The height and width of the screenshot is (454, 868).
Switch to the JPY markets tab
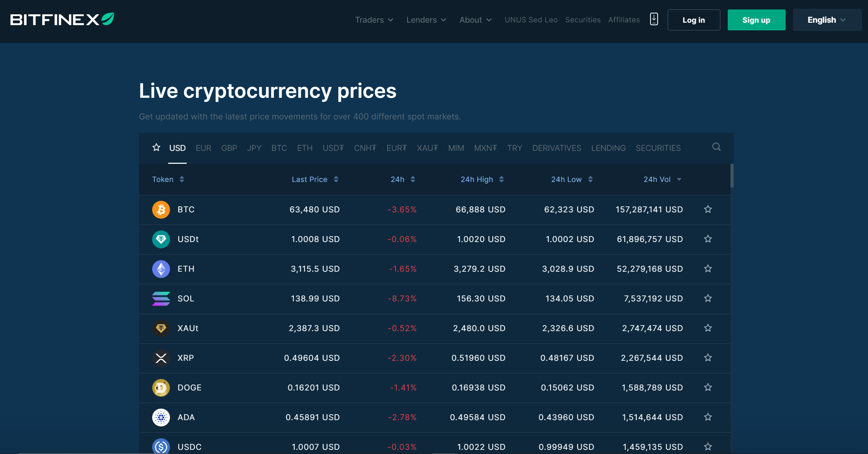(x=254, y=148)
